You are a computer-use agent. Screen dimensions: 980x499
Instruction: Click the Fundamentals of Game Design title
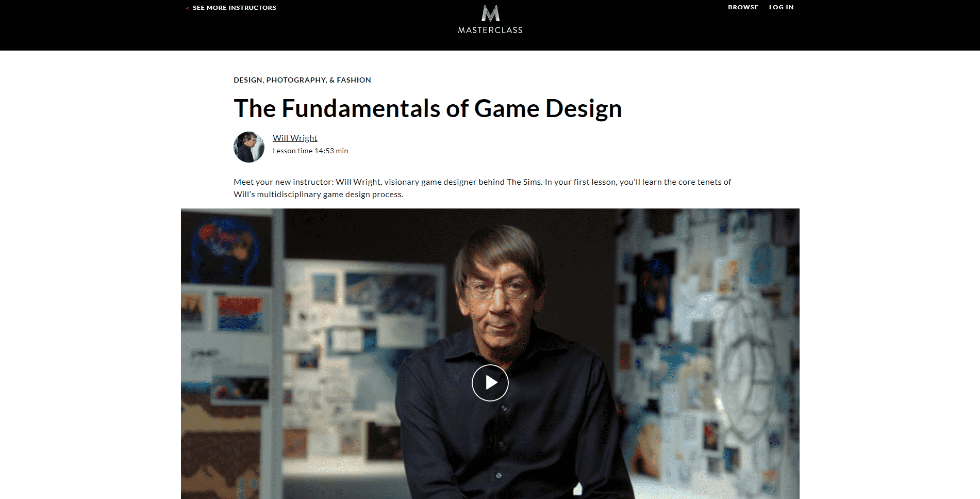coord(427,109)
